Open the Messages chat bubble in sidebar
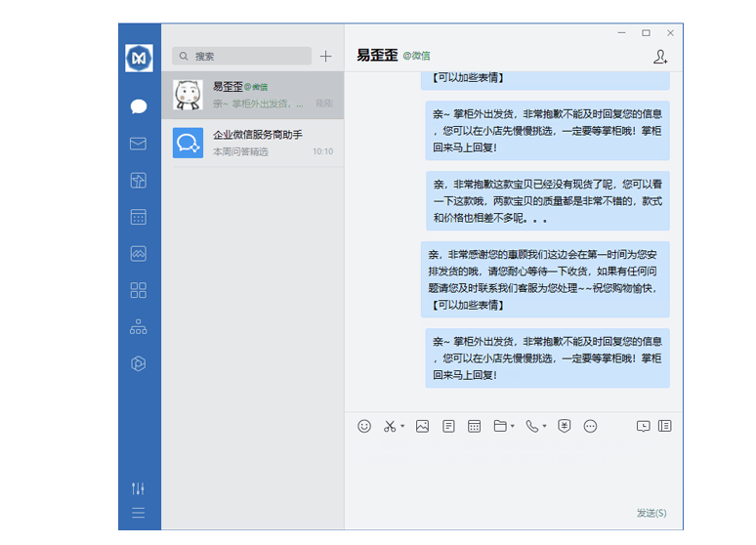 point(139,106)
